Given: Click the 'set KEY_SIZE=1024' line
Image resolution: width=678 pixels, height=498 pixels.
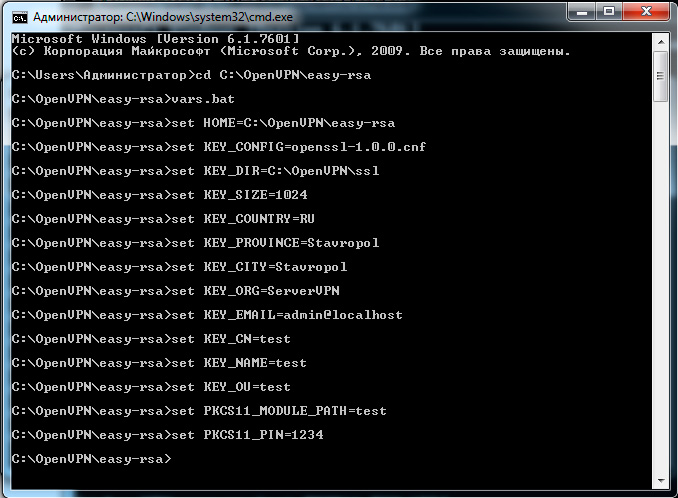Looking at the screenshot, I should [160, 195].
